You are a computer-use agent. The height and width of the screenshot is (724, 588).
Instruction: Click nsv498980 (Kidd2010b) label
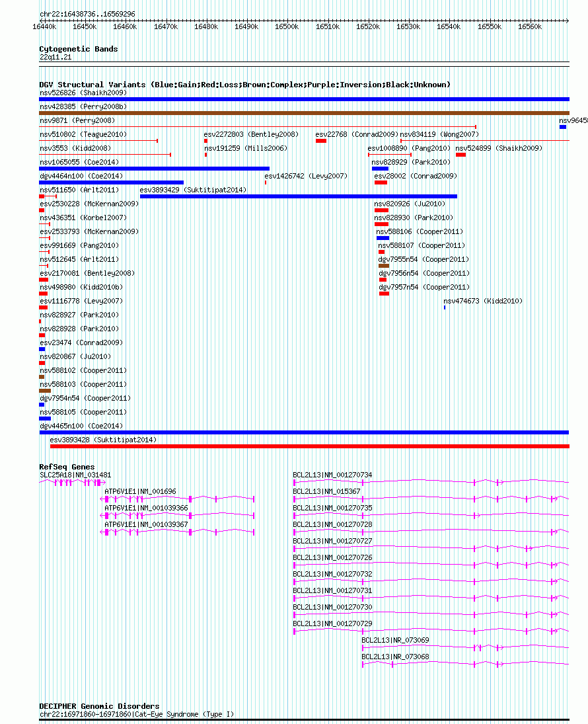click(x=81, y=287)
